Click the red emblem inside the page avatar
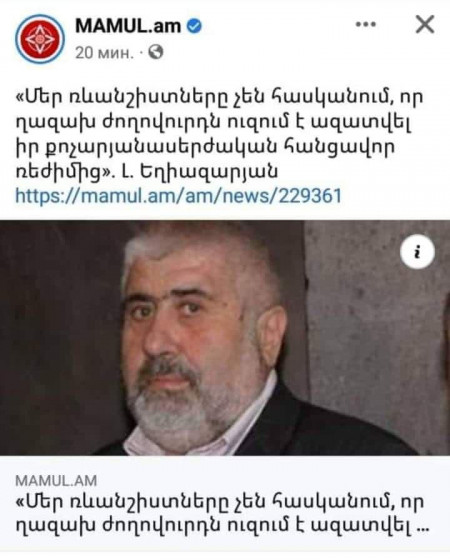This screenshot has height=560, width=450. pyautogui.click(x=40, y=39)
